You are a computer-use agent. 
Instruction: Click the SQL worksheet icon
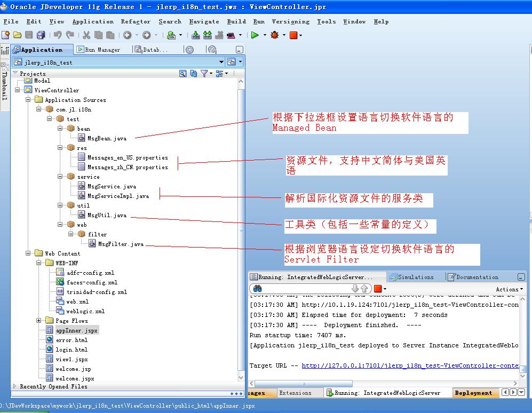(x=171, y=35)
